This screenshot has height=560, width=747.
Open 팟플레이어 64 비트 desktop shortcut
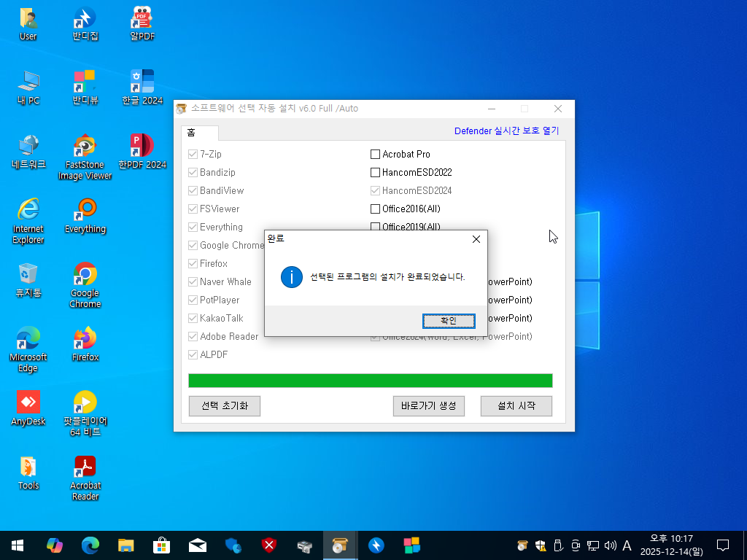pos(85,414)
